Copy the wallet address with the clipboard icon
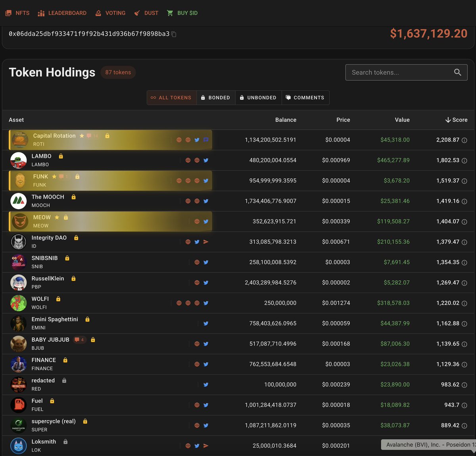476x456 pixels. click(x=174, y=34)
